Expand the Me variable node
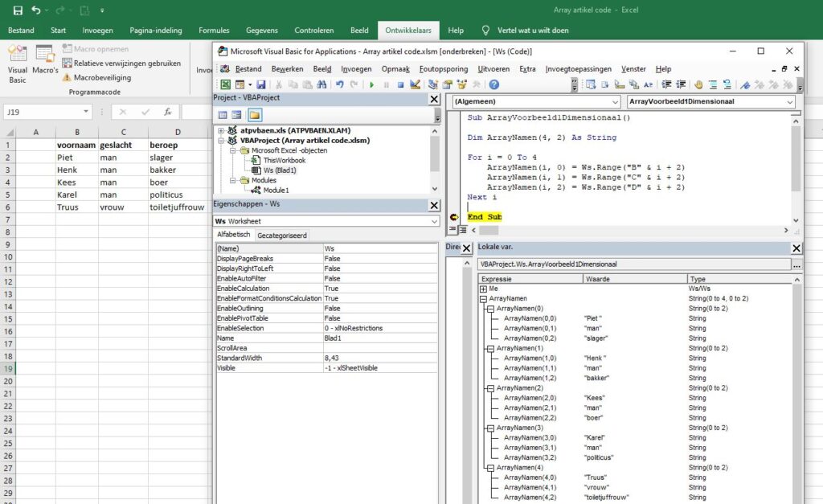The height and width of the screenshot is (504, 823). [483, 289]
